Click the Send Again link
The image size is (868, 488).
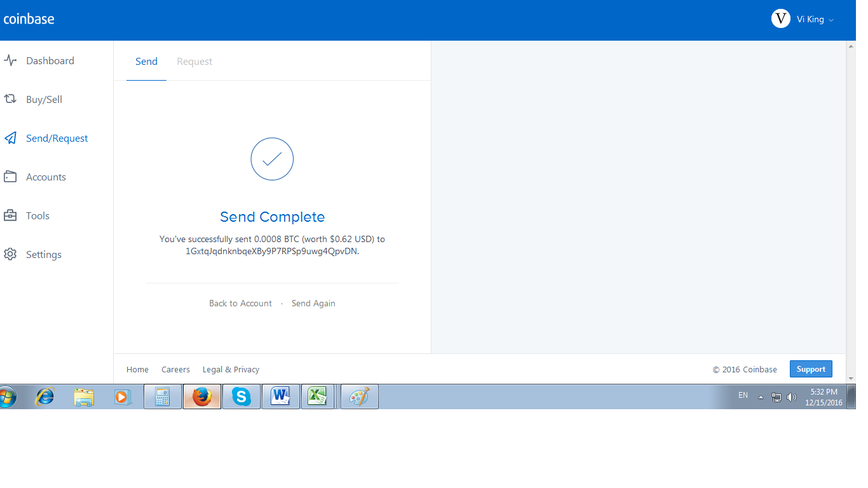tap(313, 304)
